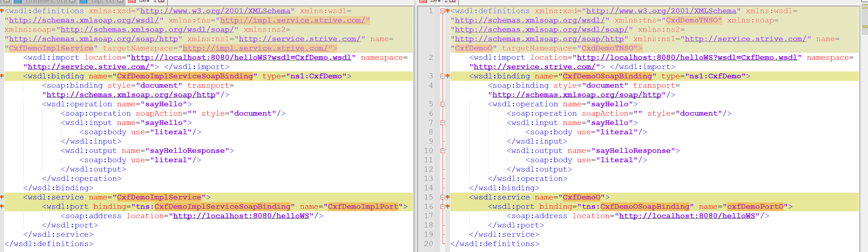Click line number 13 in right pane margin

428,179
